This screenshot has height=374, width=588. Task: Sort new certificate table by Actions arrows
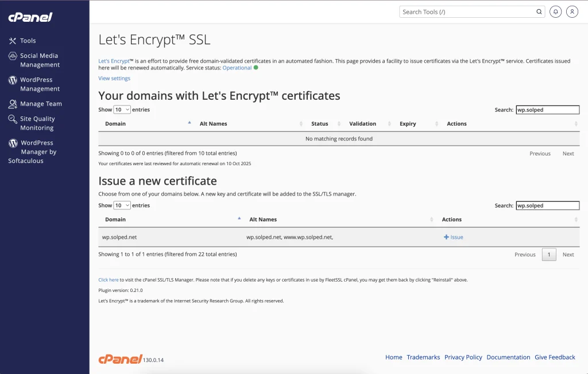point(576,219)
